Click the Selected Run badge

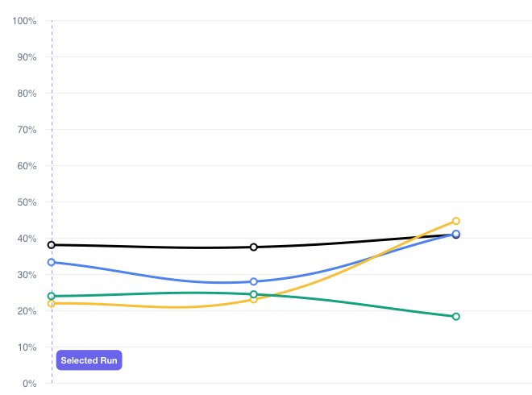click(x=89, y=360)
